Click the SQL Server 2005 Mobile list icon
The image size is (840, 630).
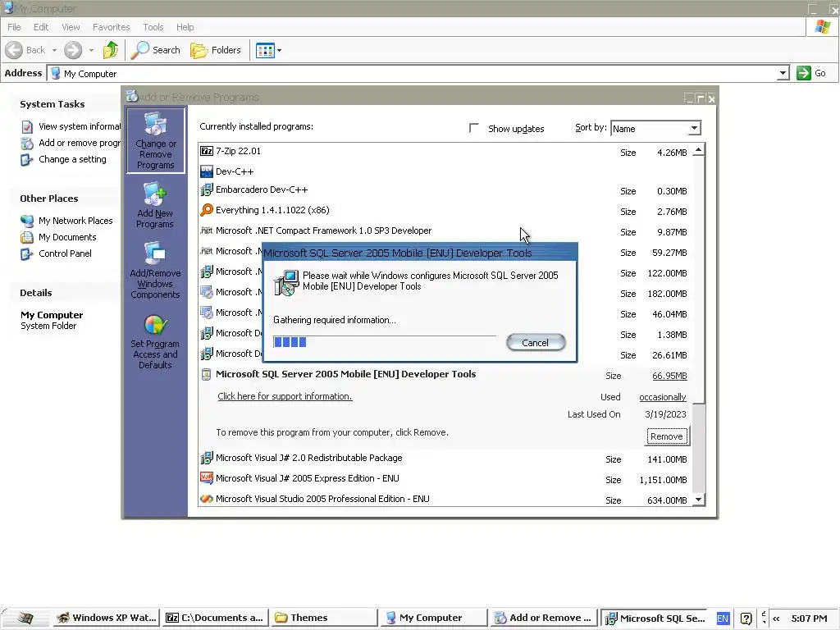206,374
